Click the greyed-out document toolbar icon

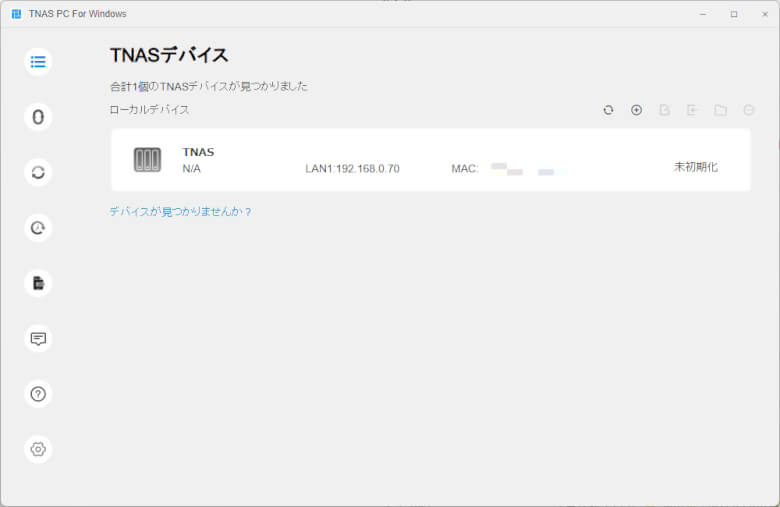pyautogui.click(x=664, y=110)
